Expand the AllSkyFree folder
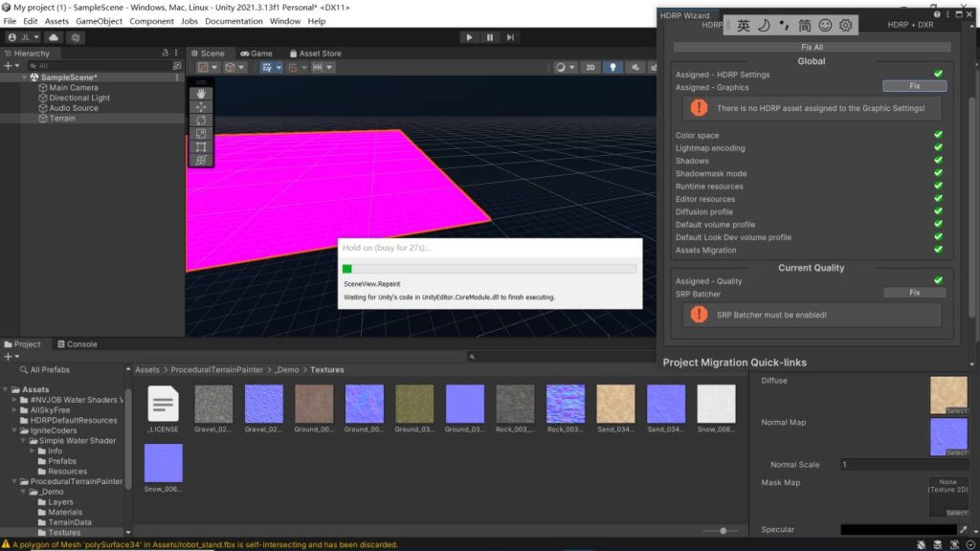 (14, 409)
